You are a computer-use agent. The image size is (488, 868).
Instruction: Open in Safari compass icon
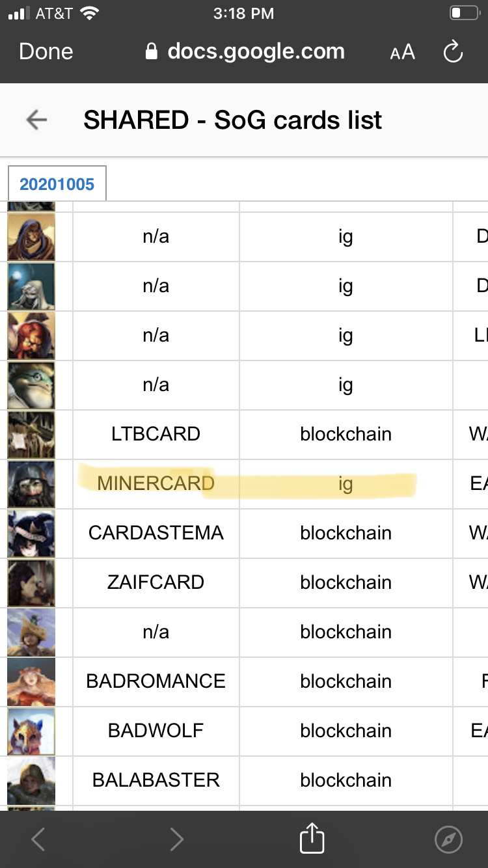coord(448,839)
